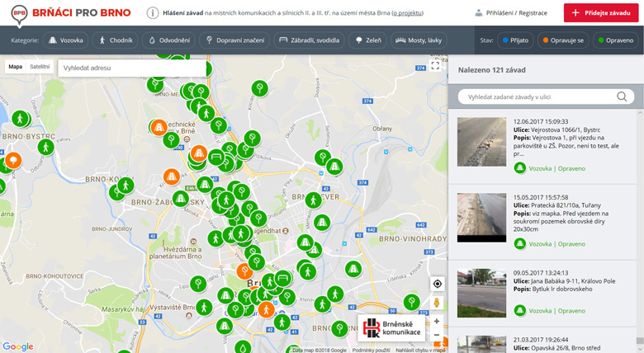Image resolution: width=644 pixels, height=353 pixels.
Task: Pick up the Street View pegman
Action: click(437, 303)
